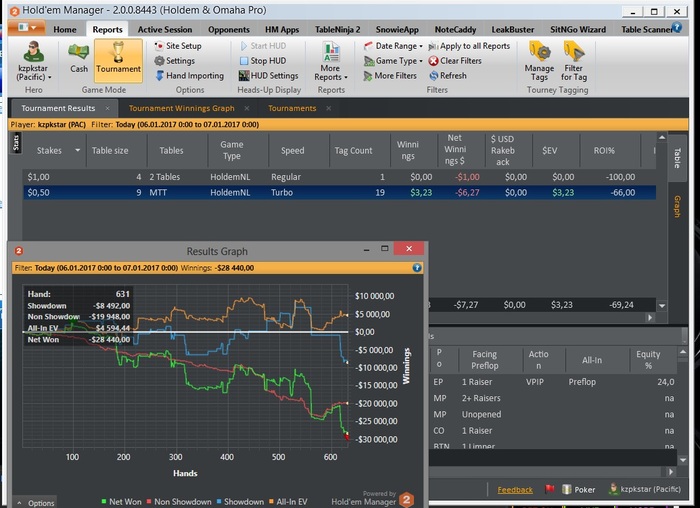Screen dimensions: 700x508
Task: Expand the graph Options panel
Action: 36,502
